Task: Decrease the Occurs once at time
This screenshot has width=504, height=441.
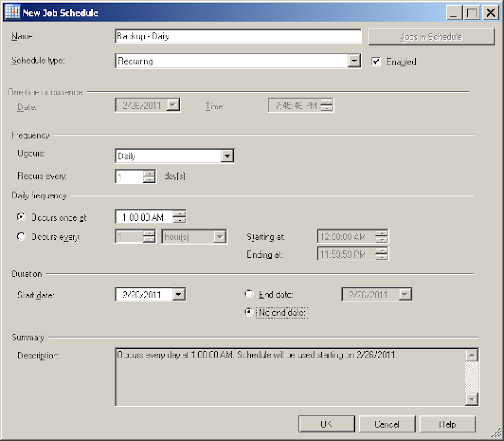Action: pyautogui.click(x=180, y=220)
